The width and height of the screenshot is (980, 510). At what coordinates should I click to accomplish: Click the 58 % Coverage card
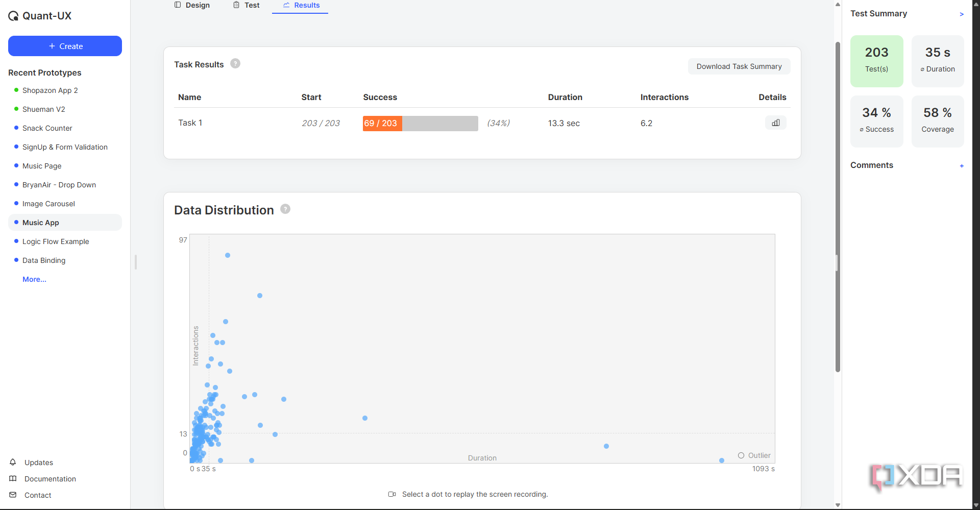click(x=938, y=122)
